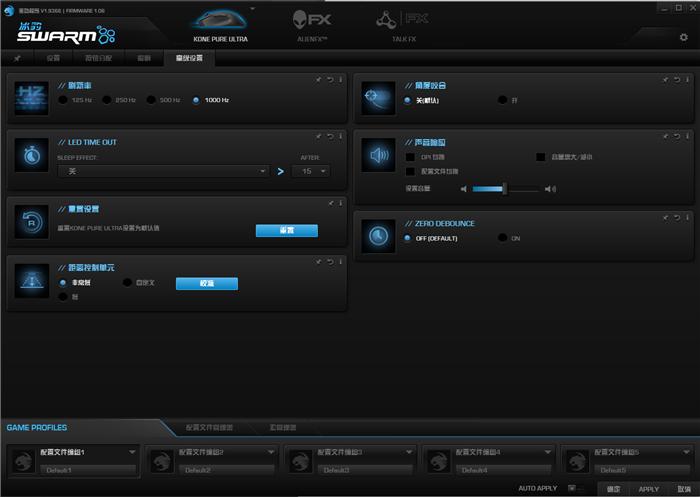700x497 pixels.
Task: Select the custom distance control option
Action: [127, 283]
